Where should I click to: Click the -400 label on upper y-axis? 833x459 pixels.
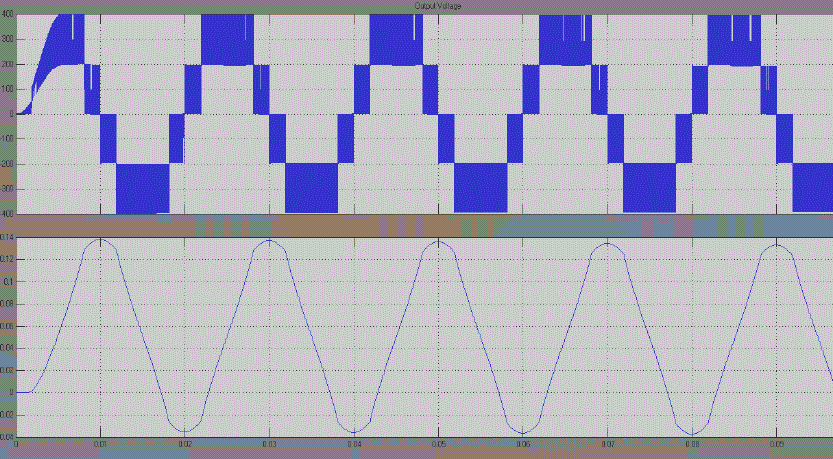[x=6, y=213]
